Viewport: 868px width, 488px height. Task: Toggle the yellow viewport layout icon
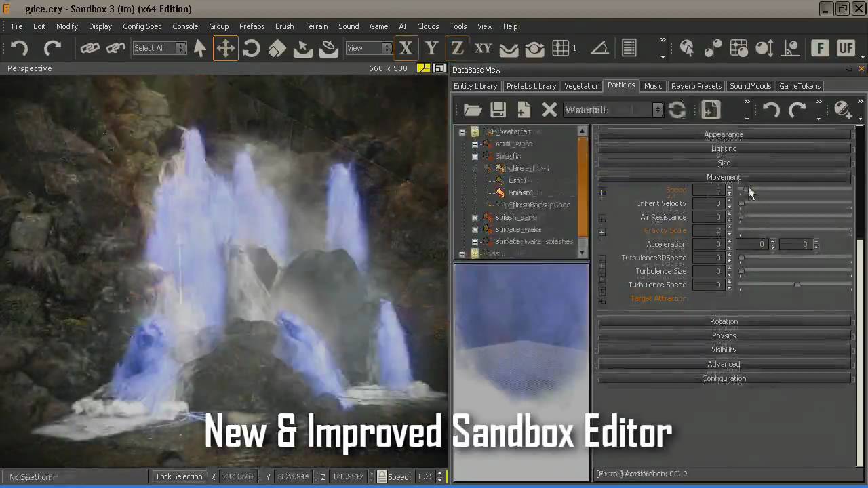click(423, 68)
